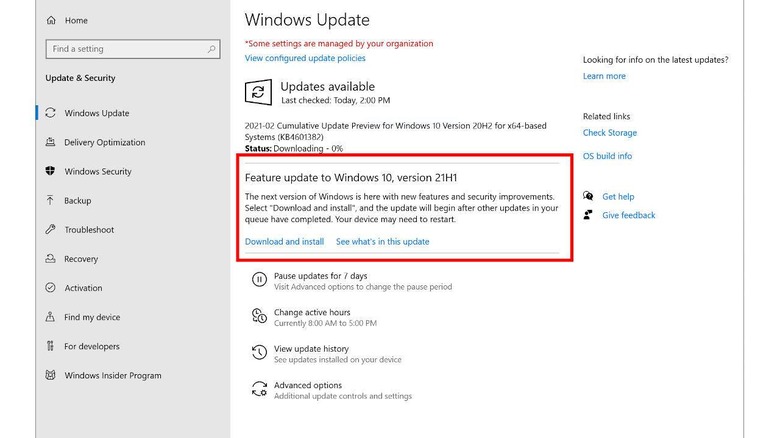
Task: Open the Activation settings page
Action: (83, 288)
